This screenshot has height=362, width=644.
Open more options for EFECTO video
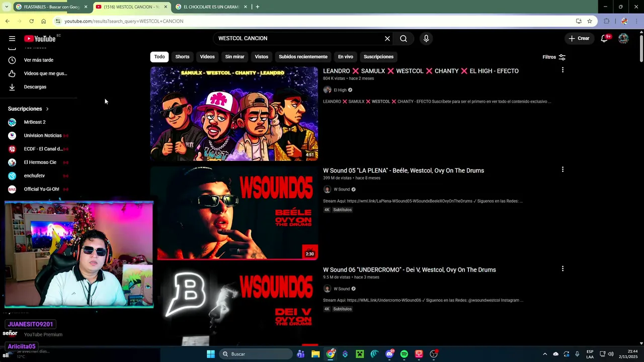click(x=562, y=70)
